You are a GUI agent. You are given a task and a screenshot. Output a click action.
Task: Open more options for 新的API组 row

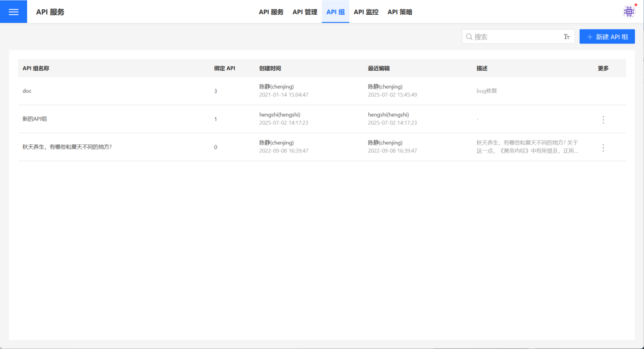[x=603, y=119]
